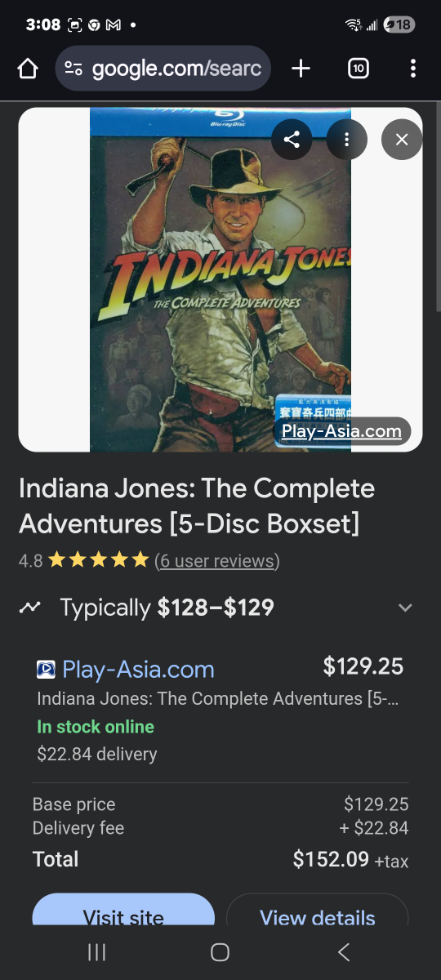Viewport: 441px width, 980px height.
Task: Open the 6 user reviews link
Action: point(217,561)
